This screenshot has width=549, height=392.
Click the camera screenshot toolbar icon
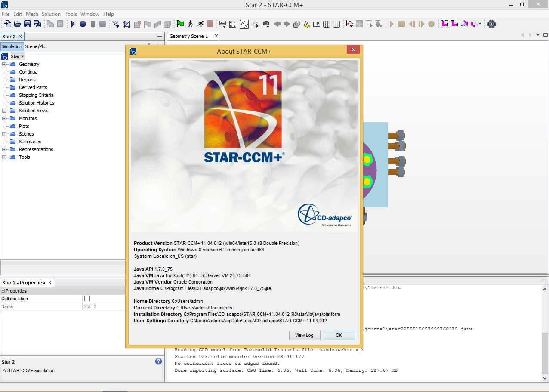266,24
